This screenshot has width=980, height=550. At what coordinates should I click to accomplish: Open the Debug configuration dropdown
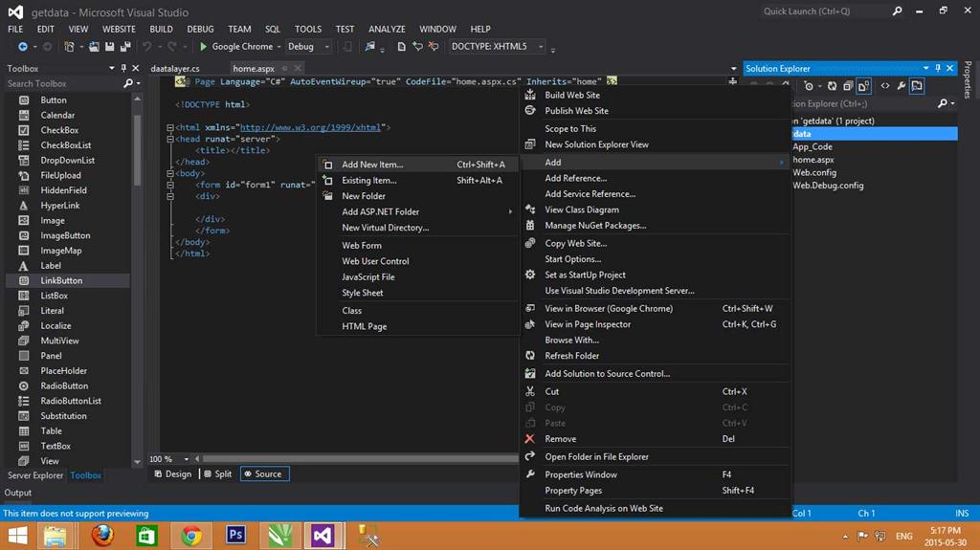click(x=308, y=46)
